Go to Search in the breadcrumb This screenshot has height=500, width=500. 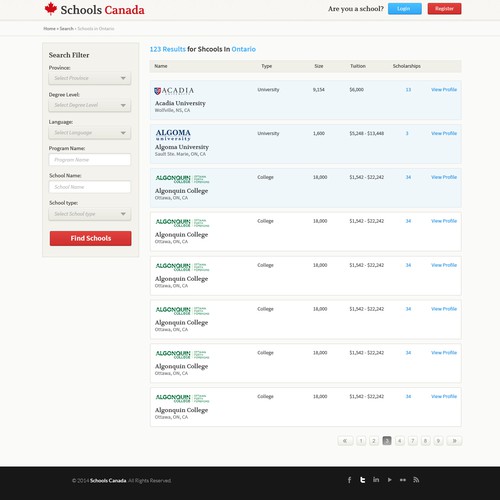[x=66, y=29]
